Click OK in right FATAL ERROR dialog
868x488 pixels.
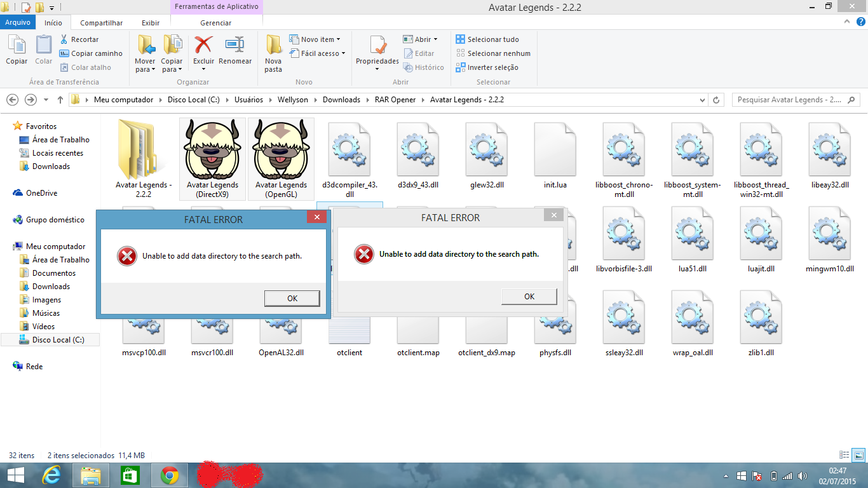pyautogui.click(x=529, y=296)
